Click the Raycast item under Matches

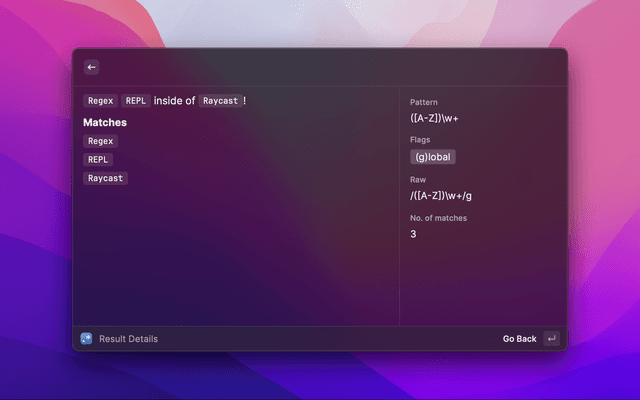click(x=106, y=178)
